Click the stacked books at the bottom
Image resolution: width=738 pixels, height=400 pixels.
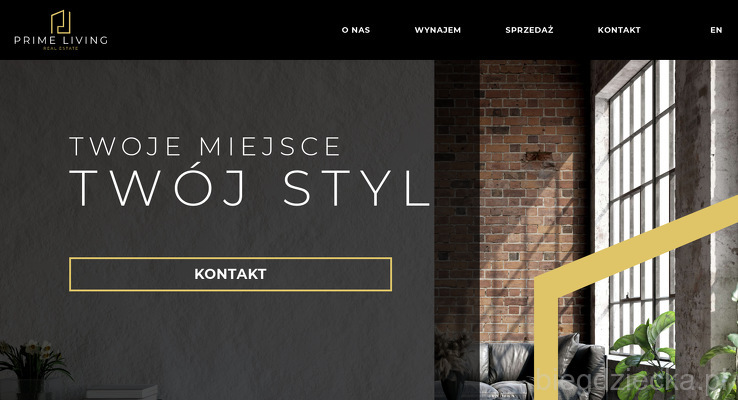[121, 392]
